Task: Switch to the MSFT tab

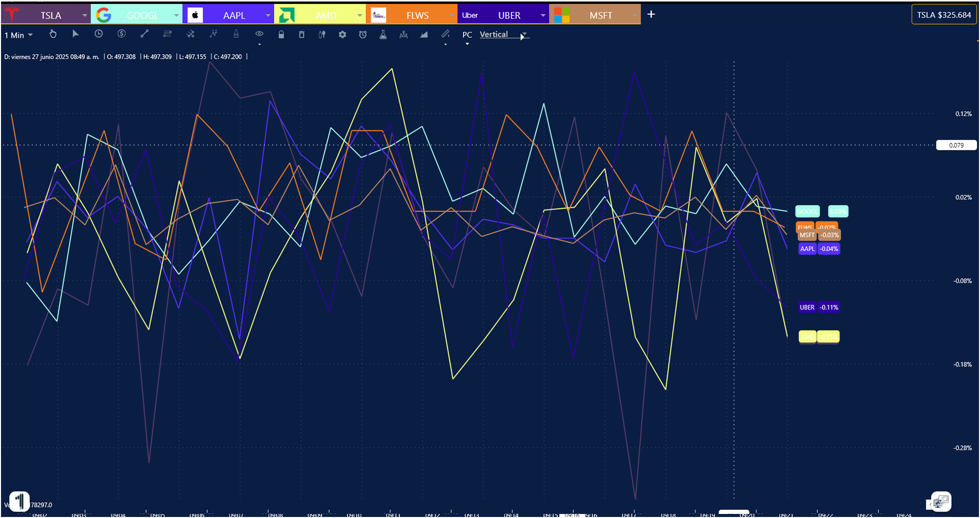Action: click(600, 16)
